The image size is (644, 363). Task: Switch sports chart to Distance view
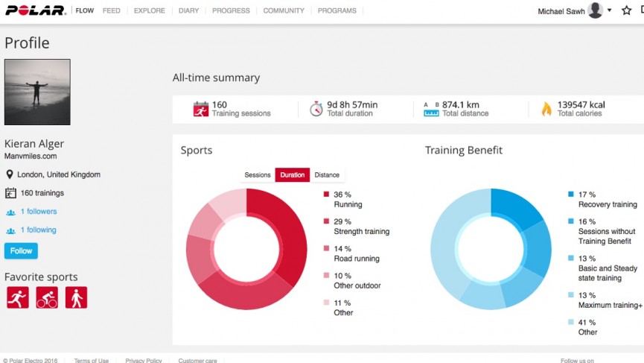click(327, 175)
